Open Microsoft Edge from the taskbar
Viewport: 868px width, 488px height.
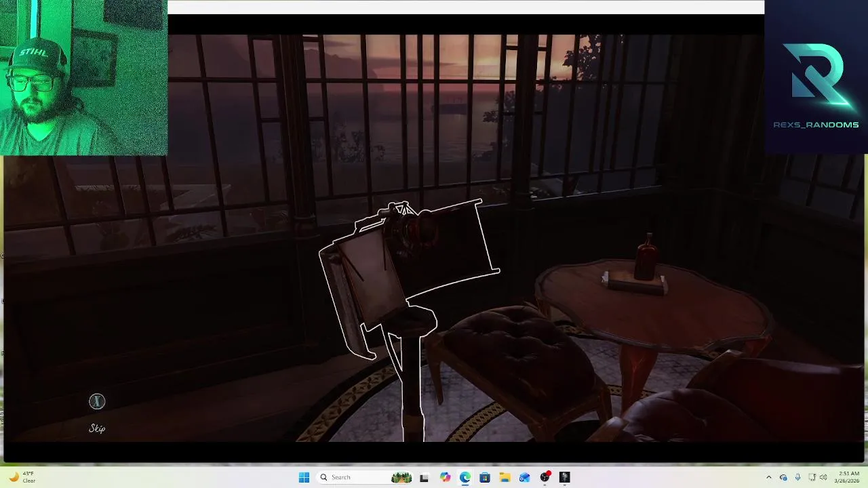(x=465, y=477)
